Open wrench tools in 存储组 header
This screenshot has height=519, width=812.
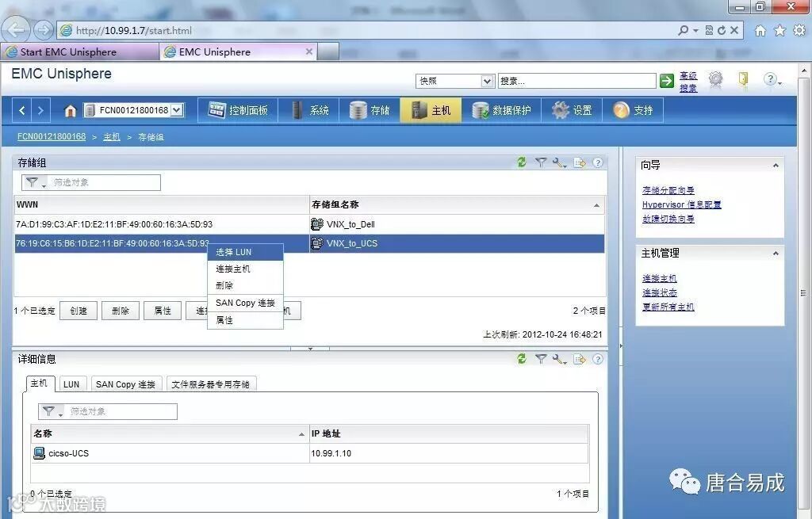click(x=559, y=162)
